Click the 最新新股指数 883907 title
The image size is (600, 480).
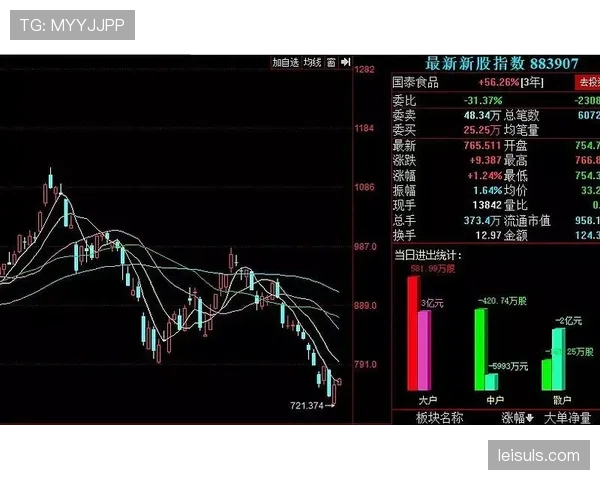(x=502, y=63)
